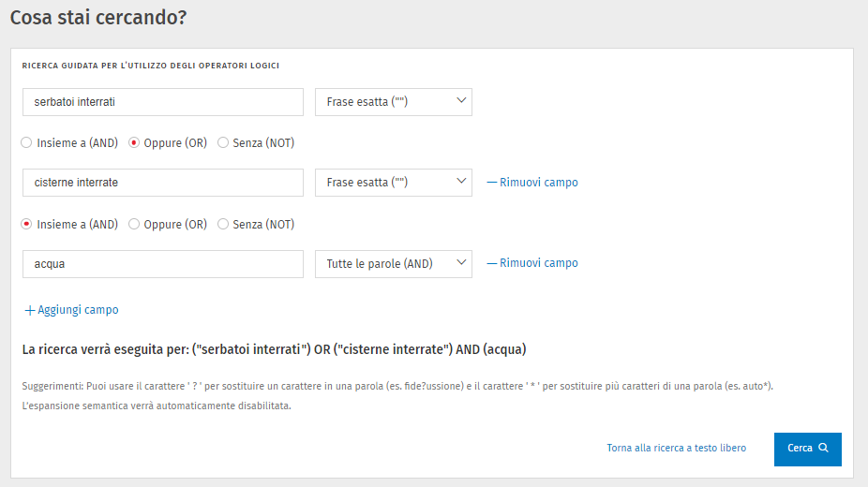This screenshot has width=868, height=487.
Task: Choose second Senza (NOT) radio option
Action: (223, 225)
